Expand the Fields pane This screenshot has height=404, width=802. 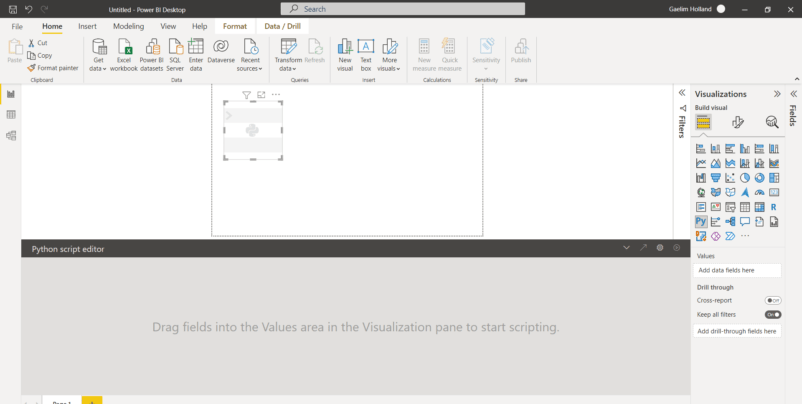click(794, 94)
